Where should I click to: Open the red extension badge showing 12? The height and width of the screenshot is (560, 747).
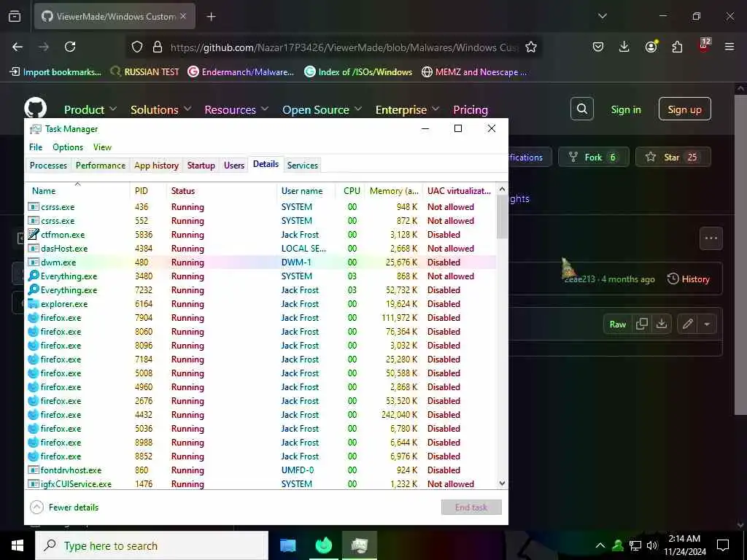[x=704, y=46]
